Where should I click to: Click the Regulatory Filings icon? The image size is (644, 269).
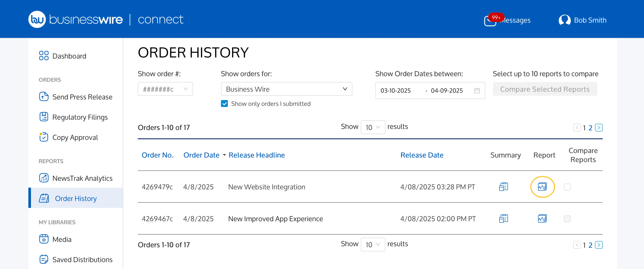(x=44, y=117)
